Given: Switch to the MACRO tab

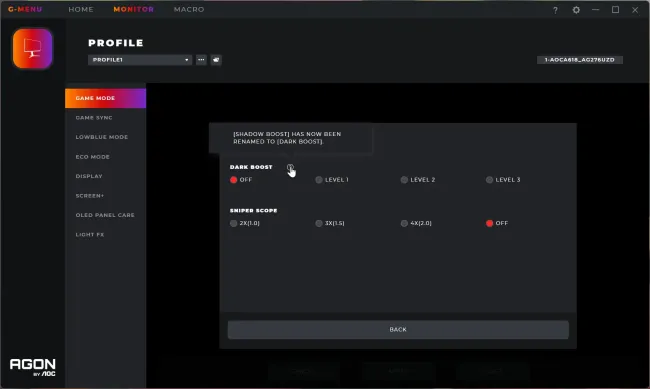Looking at the screenshot, I should pyautogui.click(x=189, y=9).
